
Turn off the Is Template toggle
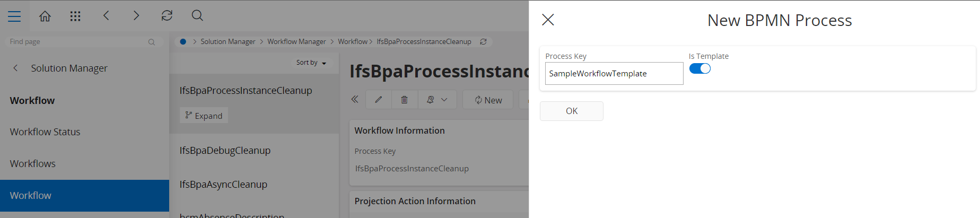click(x=700, y=69)
